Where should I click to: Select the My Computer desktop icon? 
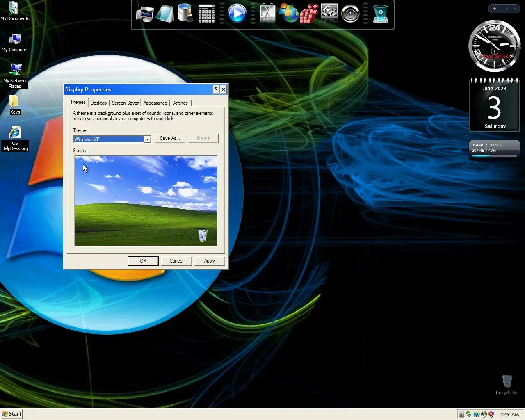[x=15, y=43]
